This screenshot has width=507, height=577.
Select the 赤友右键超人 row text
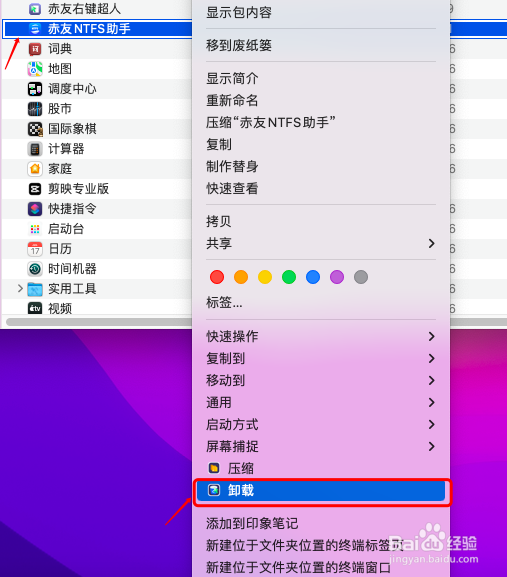84,9
